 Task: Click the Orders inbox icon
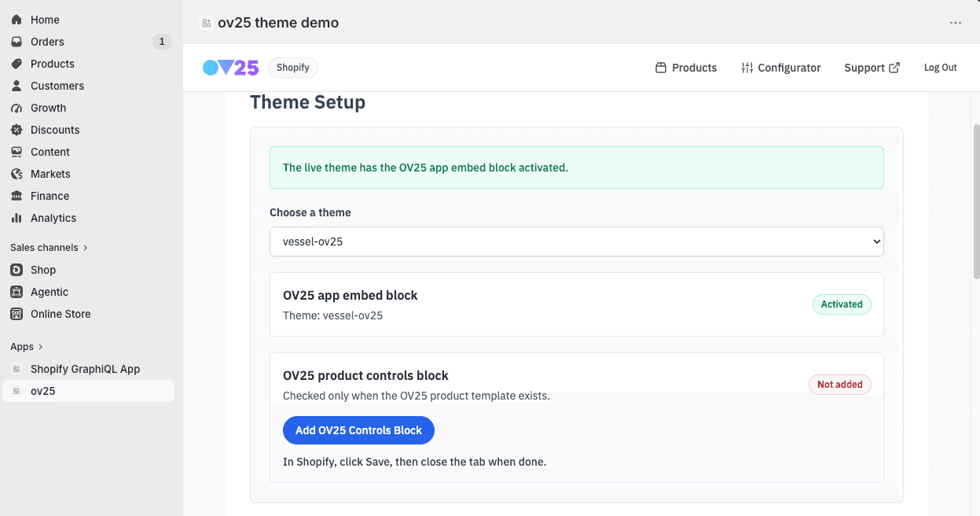17,42
